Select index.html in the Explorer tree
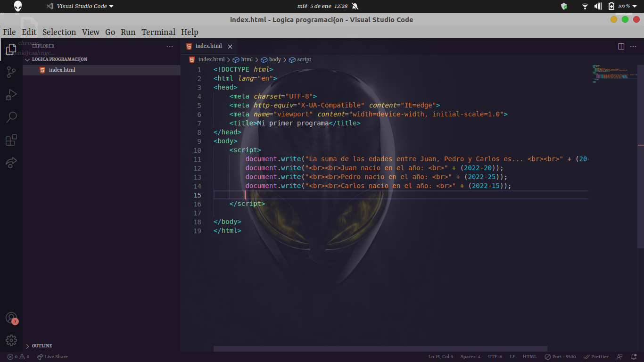Viewport: 644px width, 362px height. (101, 70)
